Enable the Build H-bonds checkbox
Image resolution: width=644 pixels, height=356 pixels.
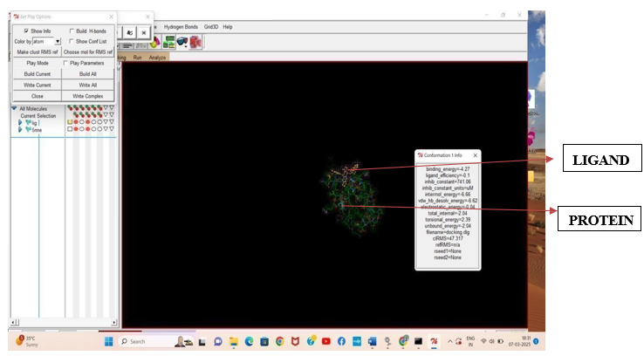click(72, 31)
